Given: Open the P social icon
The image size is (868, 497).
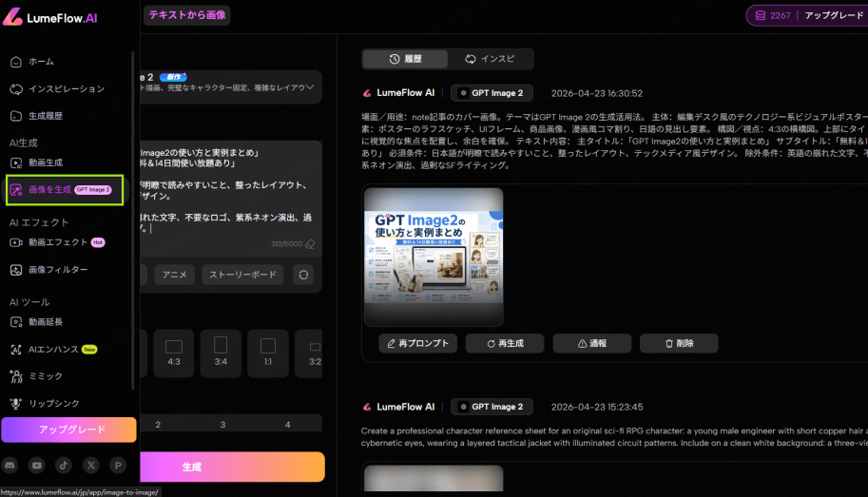Looking at the screenshot, I should click(x=118, y=466).
